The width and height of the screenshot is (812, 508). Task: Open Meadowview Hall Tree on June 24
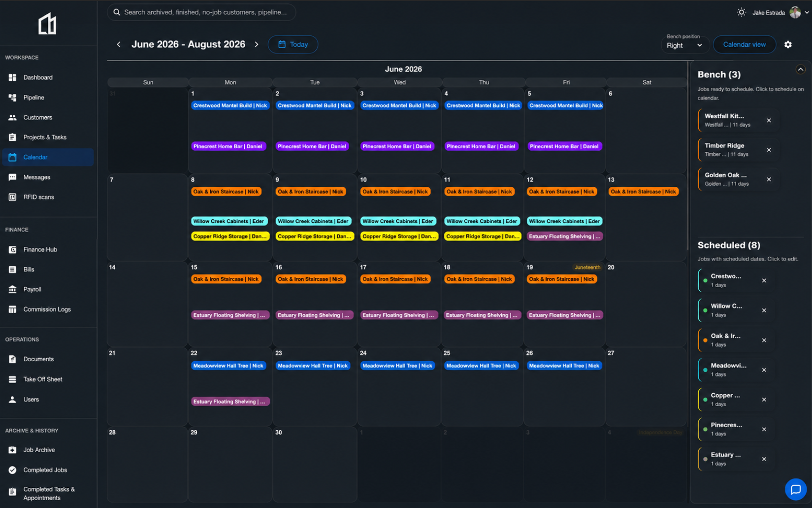397,366
